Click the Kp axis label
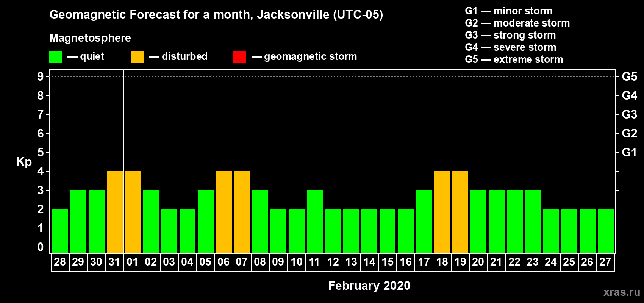 (x=24, y=162)
